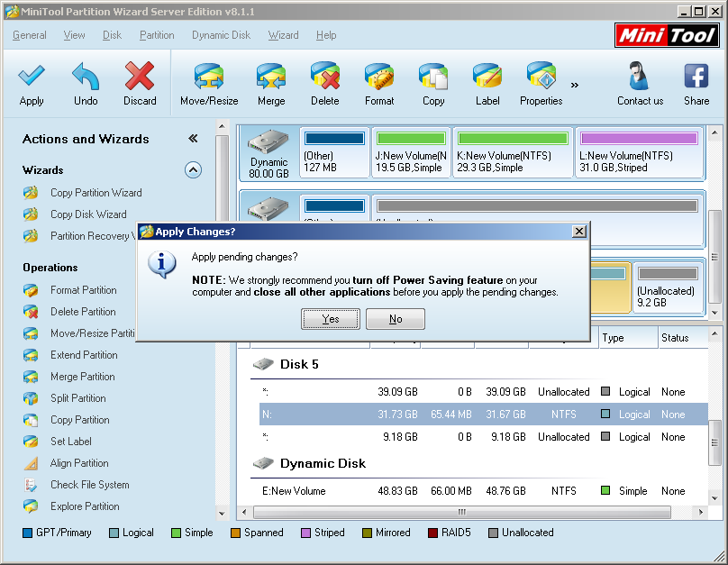Select the N: NTFS partition row

(x=450, y=414)
